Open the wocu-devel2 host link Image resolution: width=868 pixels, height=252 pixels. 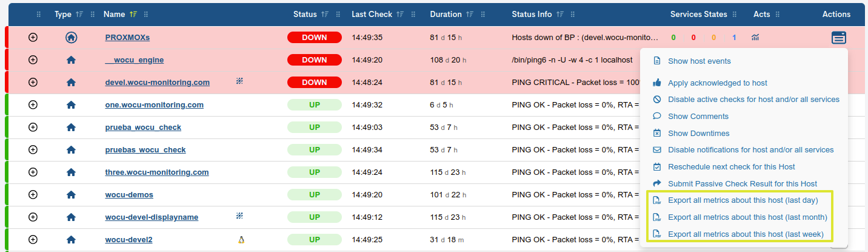pos(129,240)
